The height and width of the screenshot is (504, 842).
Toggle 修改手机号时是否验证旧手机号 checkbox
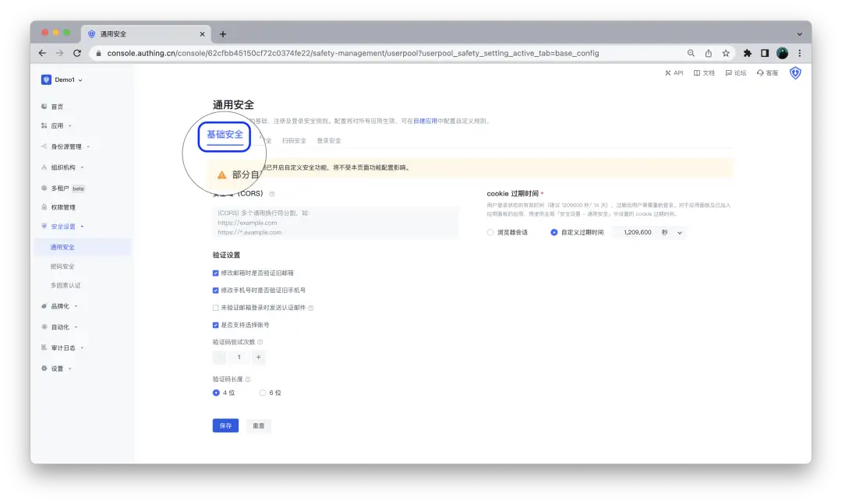click(x=215, y=291)
